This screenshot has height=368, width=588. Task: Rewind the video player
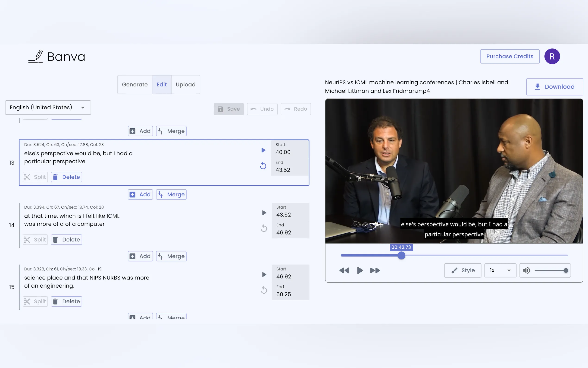pos(344,270)
